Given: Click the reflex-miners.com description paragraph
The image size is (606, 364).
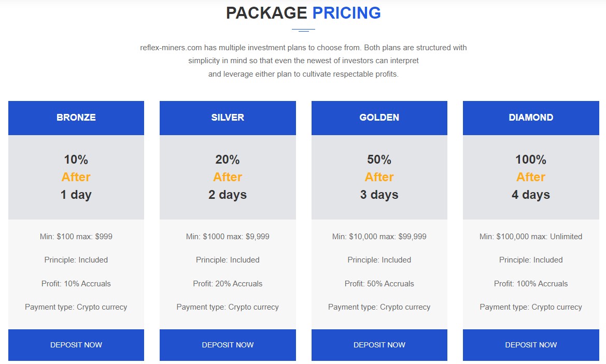Looking at the screenshot, I should pos(303,61).
